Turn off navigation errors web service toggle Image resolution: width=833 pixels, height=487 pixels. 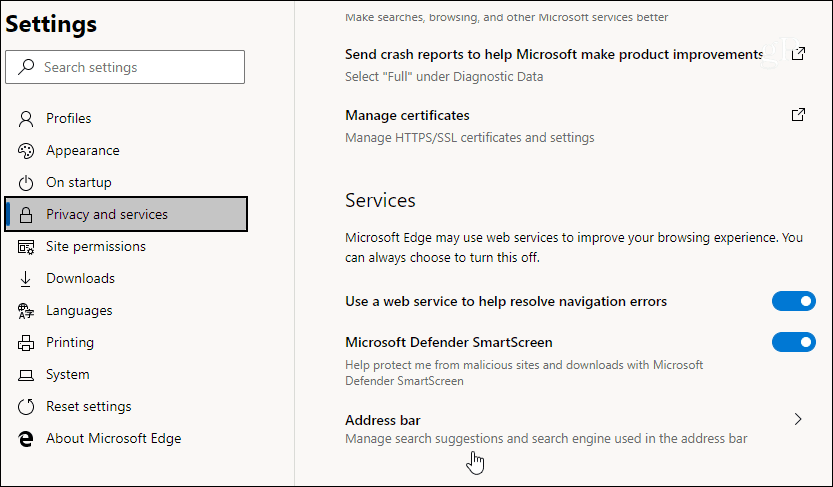[794, 301]
